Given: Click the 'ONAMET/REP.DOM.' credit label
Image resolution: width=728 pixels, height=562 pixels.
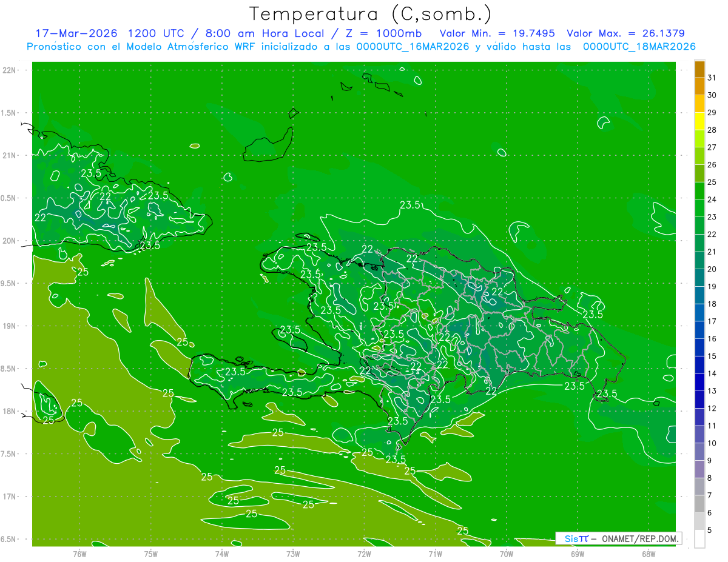Looking at the screenshot, I should pyautogui.click(x=640, y=538).
